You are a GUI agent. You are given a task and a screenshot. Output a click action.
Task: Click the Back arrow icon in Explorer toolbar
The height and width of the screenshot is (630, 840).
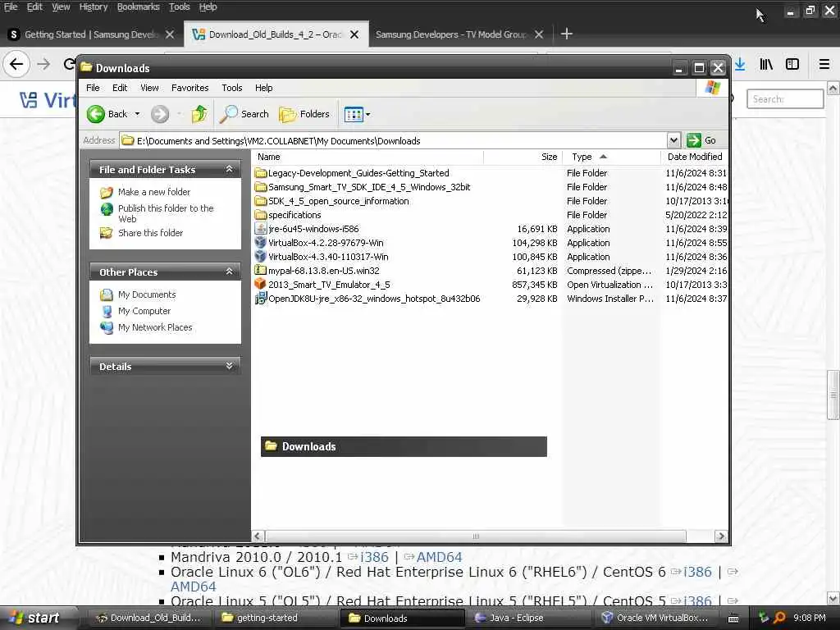pos(96,114)
